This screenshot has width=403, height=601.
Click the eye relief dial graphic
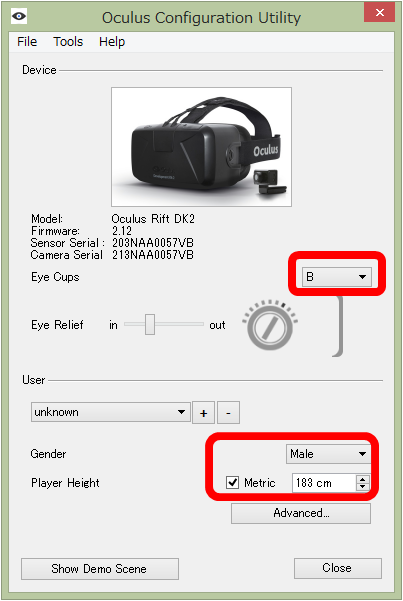click(270, 325)
